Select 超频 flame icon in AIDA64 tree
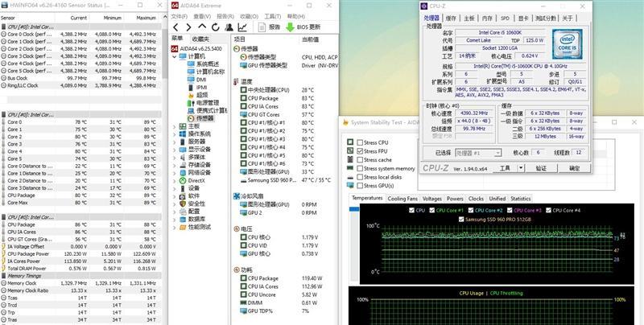Screen dimensions: 644x325 pyautogui.click(x=191, y=95)
